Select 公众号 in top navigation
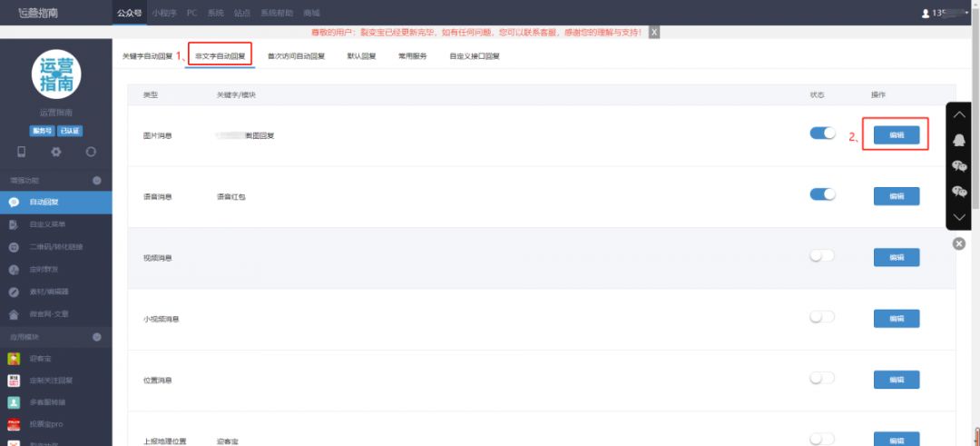Screen dimensions: 980x446 tap(130, 13)
